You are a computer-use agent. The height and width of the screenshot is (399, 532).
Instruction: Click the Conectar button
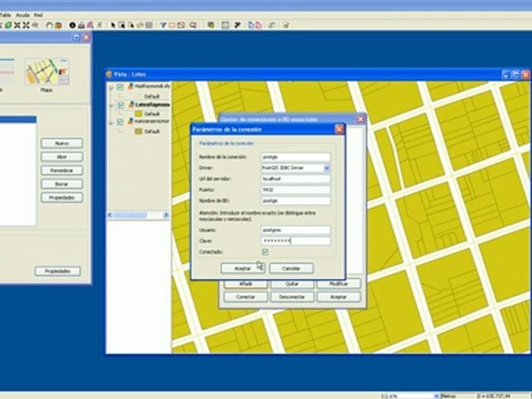[245, 297]
